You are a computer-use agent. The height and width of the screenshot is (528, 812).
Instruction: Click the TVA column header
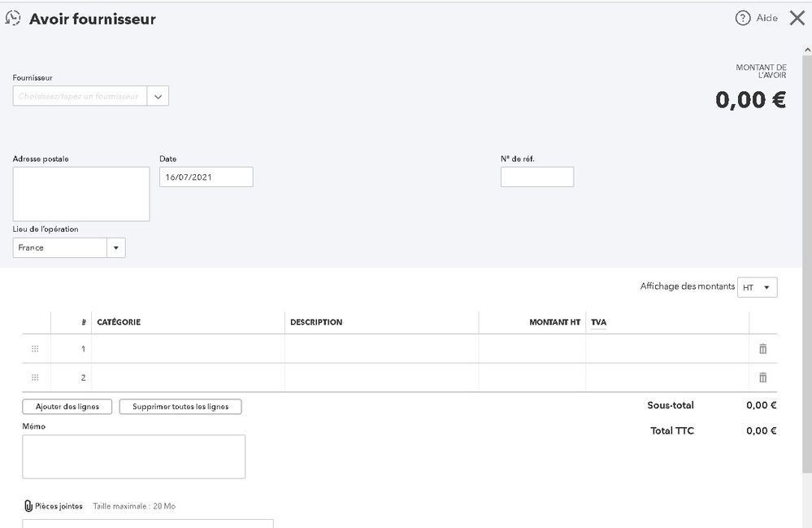pyautogui.click(x=598, y=322)
